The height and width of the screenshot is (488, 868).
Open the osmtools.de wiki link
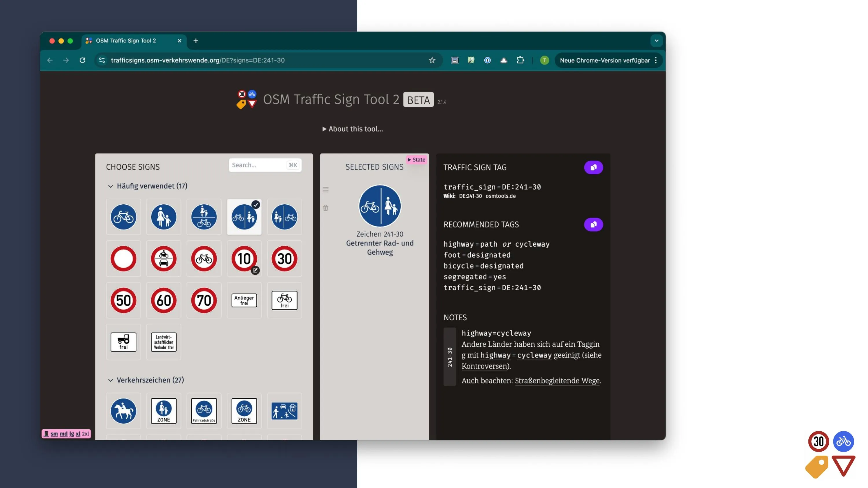point(500,196)
